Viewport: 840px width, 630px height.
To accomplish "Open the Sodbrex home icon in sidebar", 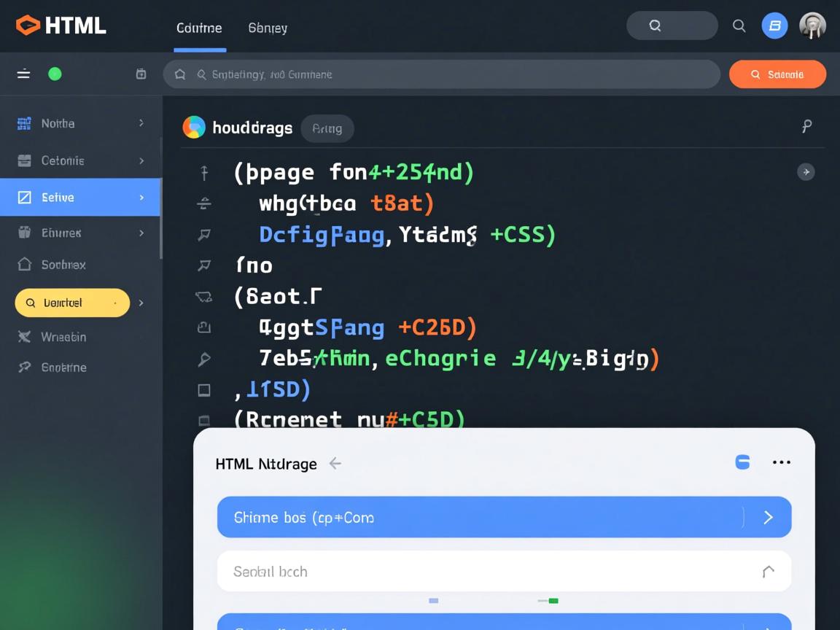I will 24,265.
